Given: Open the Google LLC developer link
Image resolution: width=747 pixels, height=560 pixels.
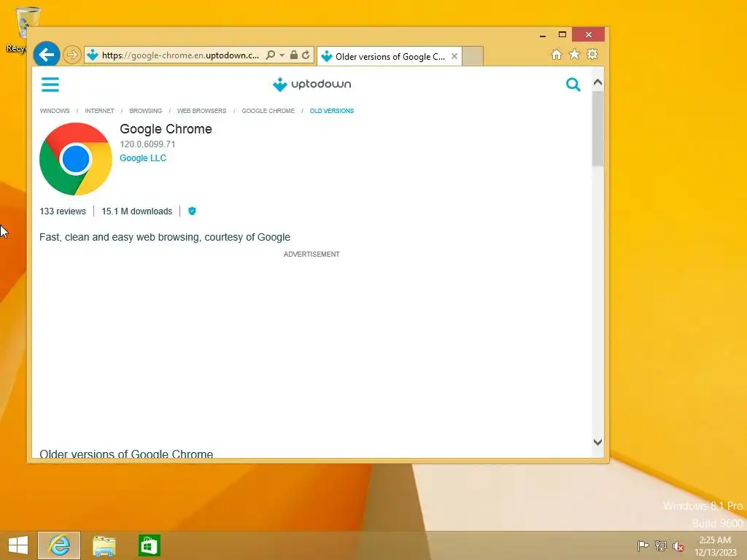Looking at the screenshot, I should tap(143, 158).
